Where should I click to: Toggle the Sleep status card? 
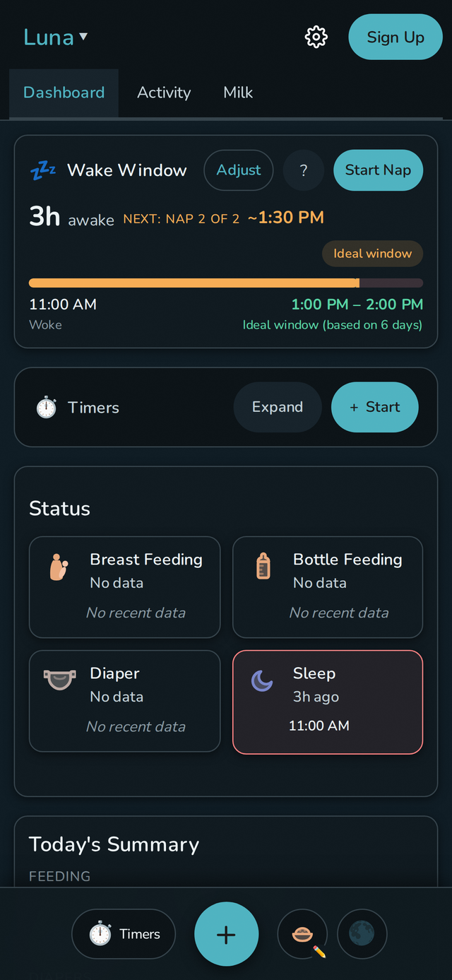(x=327, y=702)
